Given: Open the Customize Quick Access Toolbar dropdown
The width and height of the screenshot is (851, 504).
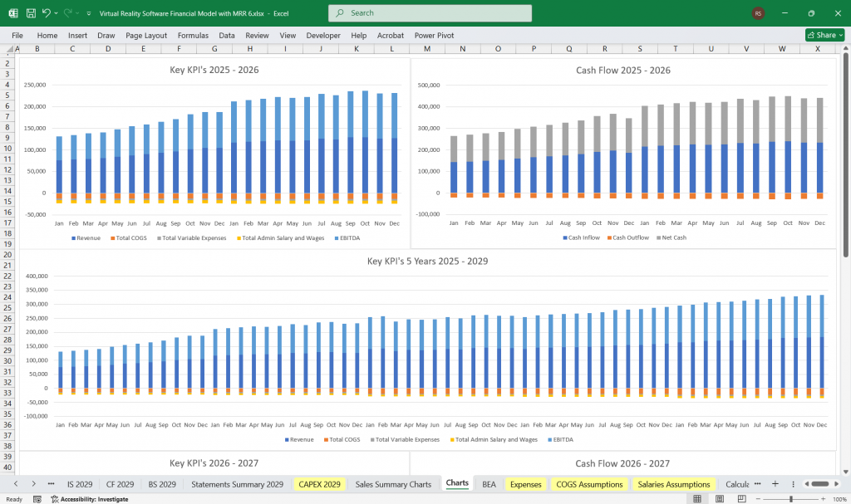Looking at the screenshot, I should tap(88, 12).
